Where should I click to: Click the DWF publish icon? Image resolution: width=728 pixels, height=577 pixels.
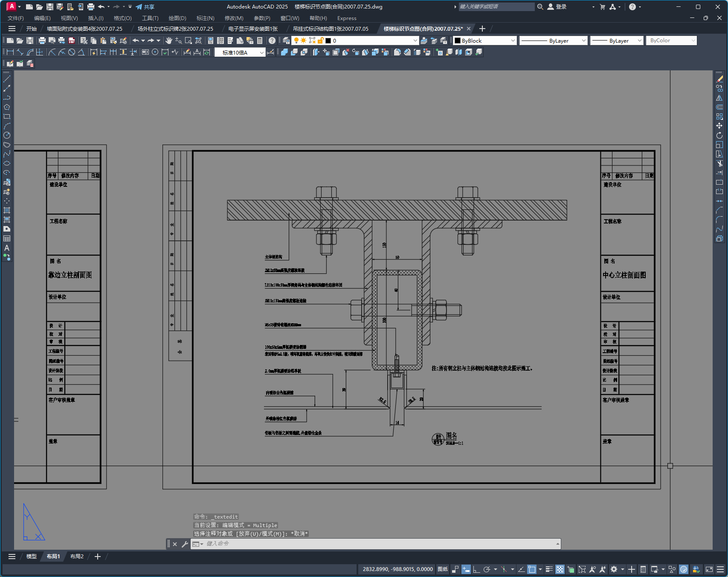[x=72, y=41]
